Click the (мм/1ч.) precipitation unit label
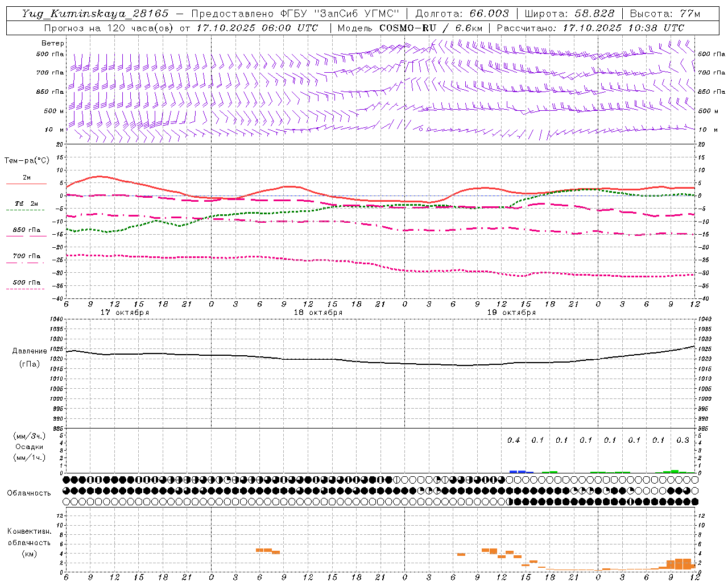The height and width of the screenshot is (582, 728). [x=30, y=458]
